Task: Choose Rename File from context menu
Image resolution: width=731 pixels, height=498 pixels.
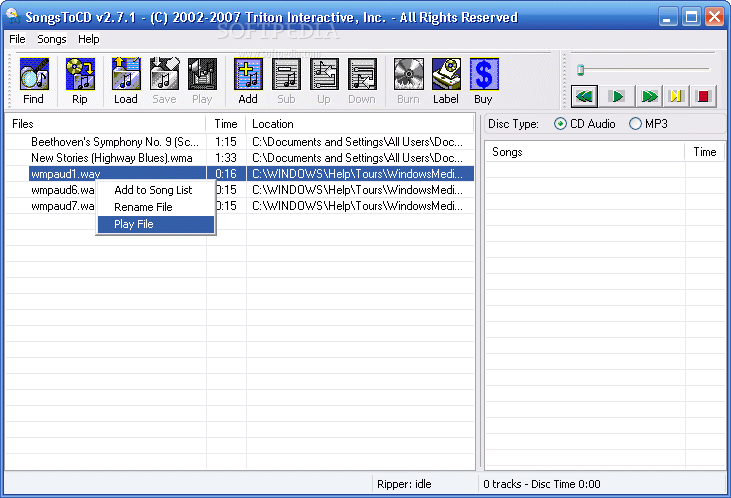Action: click(156, 207)
